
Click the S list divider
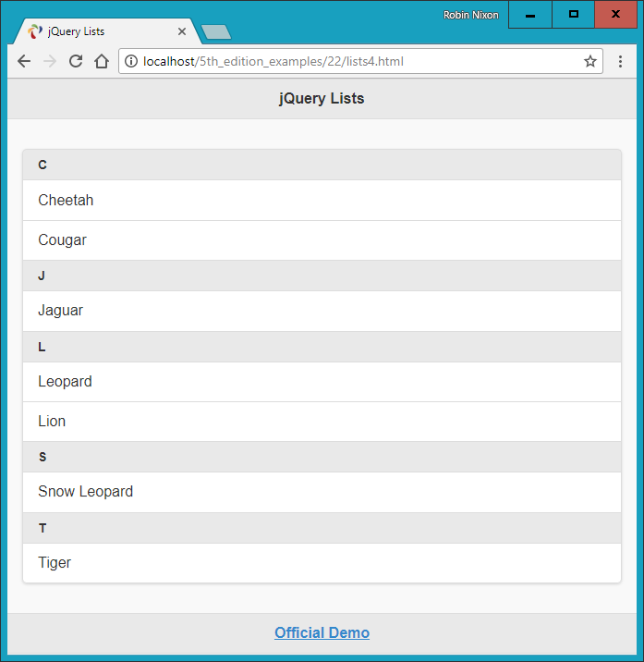(x=322, y=457)
